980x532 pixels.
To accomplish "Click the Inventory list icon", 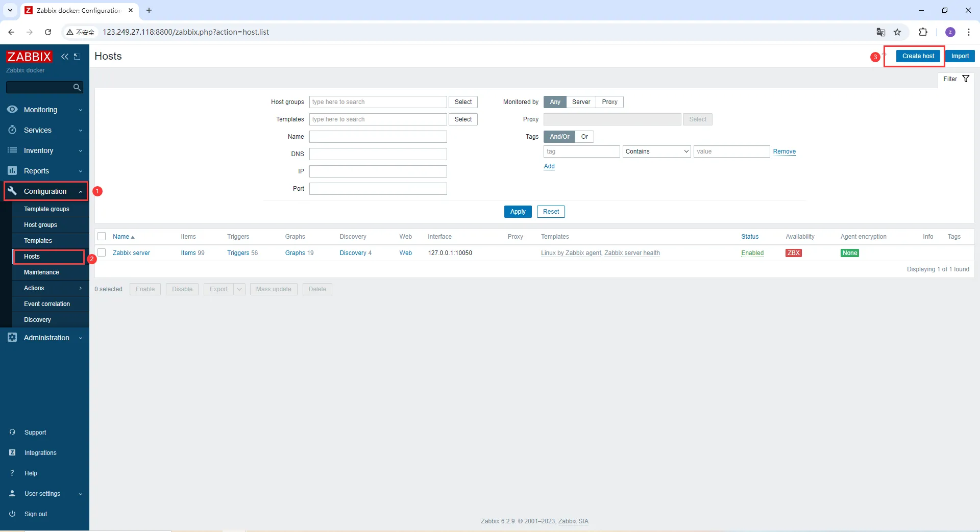I will pos(12,150).
